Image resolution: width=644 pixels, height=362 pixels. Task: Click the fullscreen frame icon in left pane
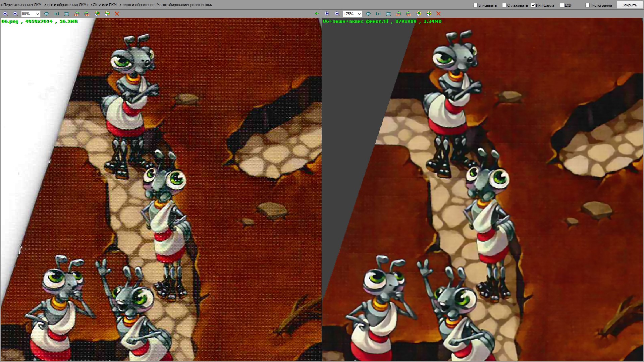67,14
